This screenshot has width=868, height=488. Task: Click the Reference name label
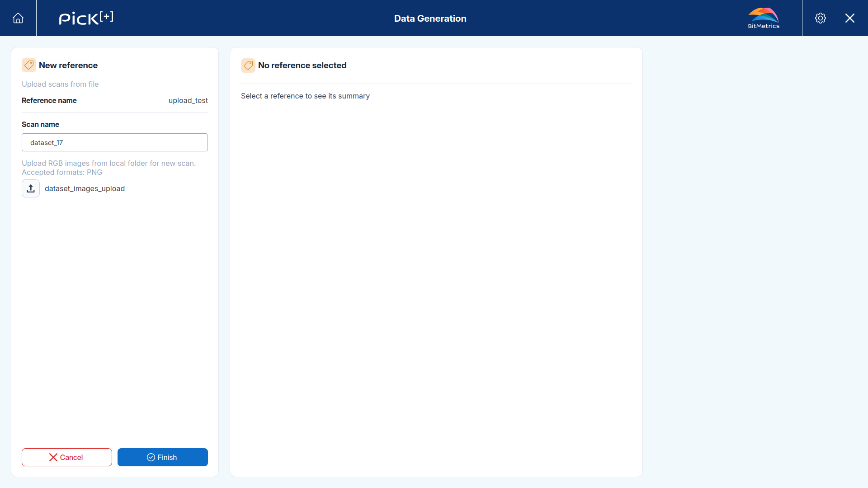tap(49, 100)
